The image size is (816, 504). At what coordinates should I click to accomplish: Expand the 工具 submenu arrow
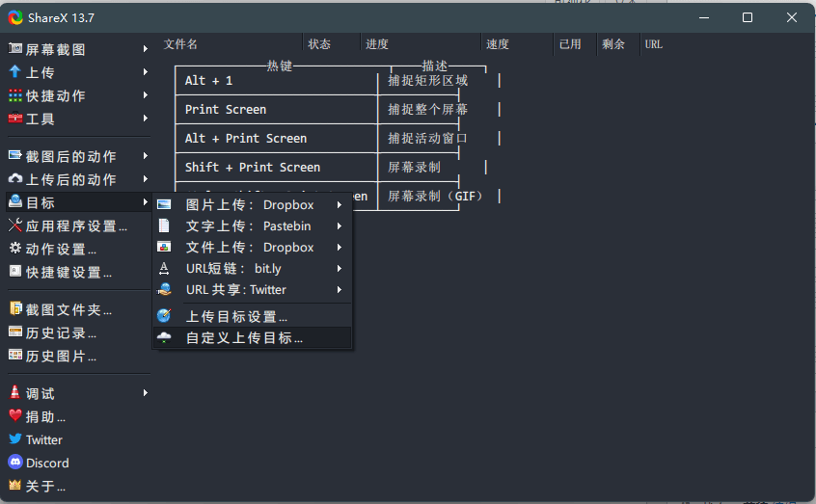pos(146,119)
